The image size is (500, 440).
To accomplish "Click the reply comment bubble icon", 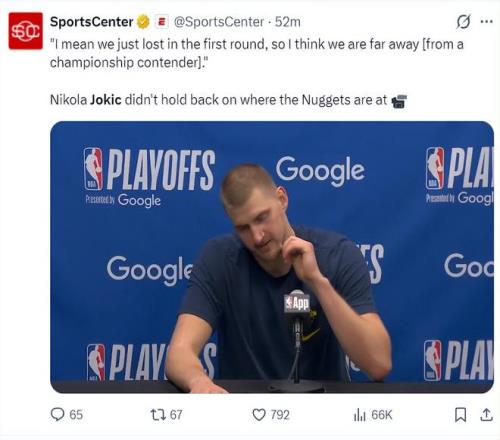I will pyautogui.click(x=57, y=414).
